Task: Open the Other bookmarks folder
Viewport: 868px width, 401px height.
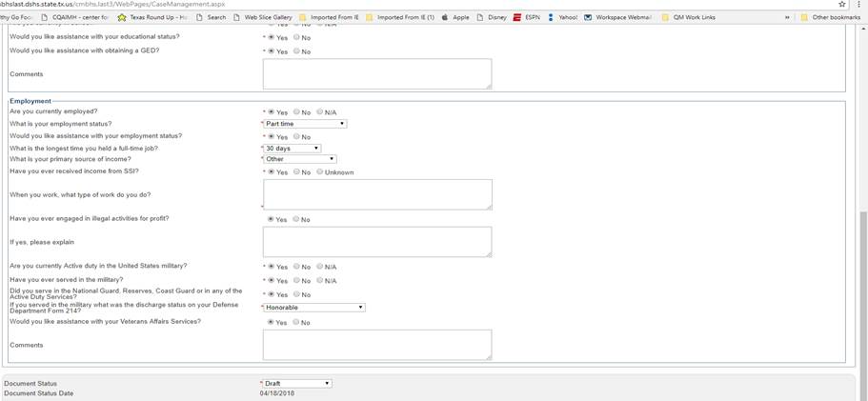Action: (830, 17)
